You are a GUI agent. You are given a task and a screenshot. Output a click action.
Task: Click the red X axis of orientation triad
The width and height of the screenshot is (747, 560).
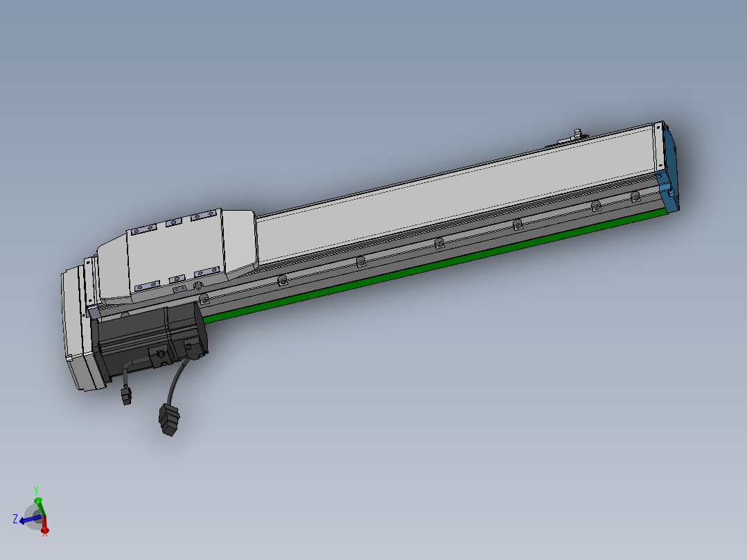44,525
